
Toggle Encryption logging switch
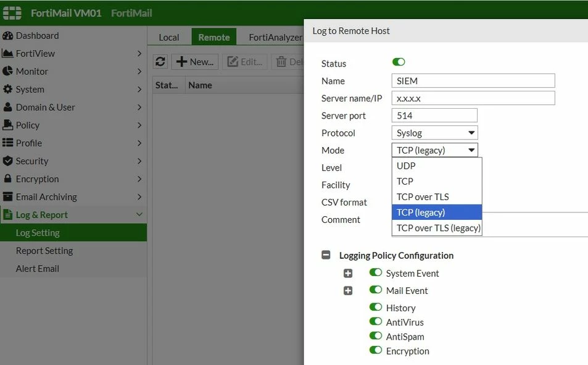tap(375, 350)
